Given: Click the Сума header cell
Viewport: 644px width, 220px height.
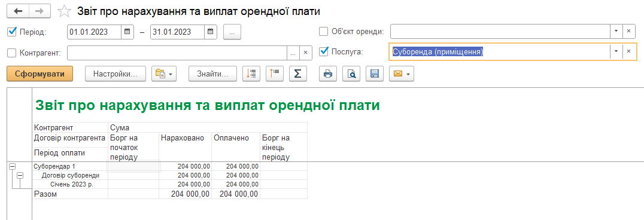Looking at the screenshot, I should 208,128.
